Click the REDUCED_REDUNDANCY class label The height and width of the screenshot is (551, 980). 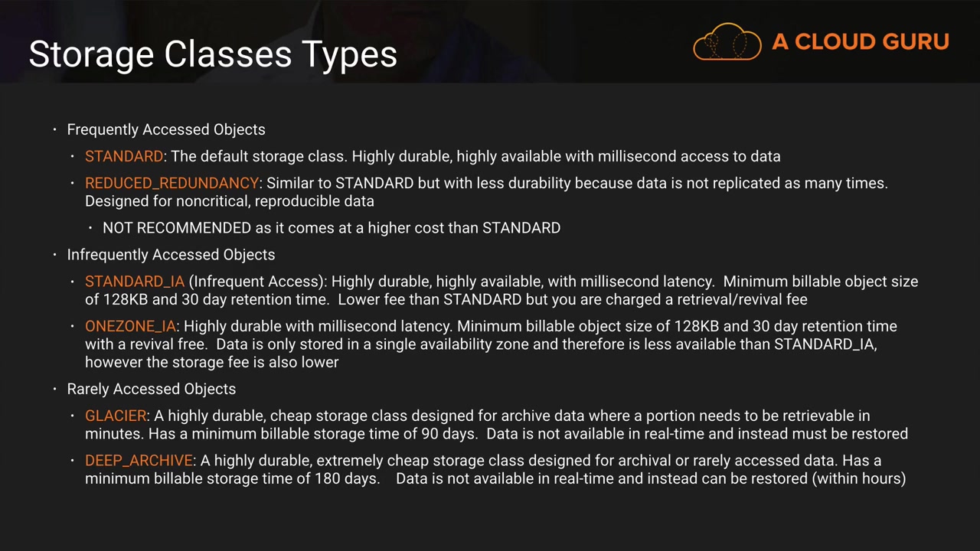click(171, 183)
